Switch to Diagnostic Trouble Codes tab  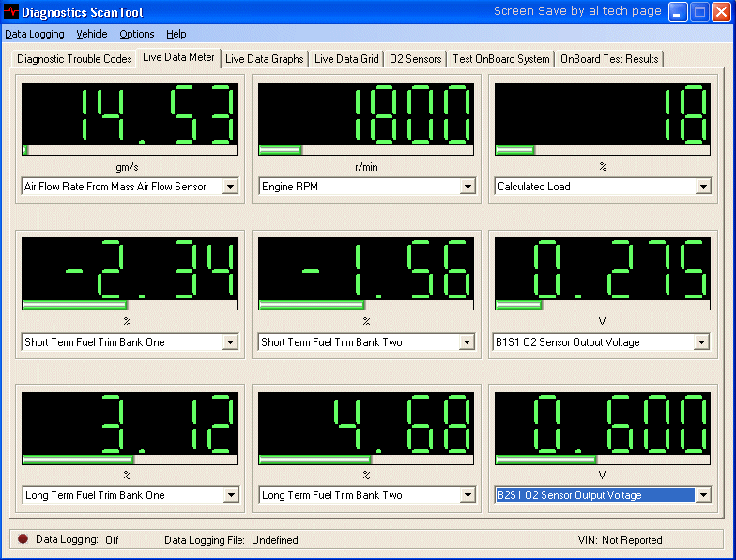point(74,59)
